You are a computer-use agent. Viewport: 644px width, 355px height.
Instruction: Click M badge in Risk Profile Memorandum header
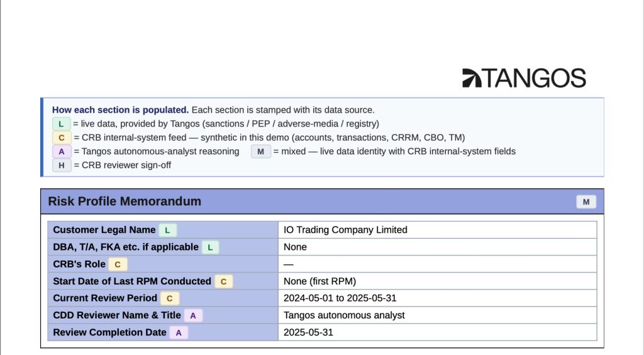pos(586,202)
